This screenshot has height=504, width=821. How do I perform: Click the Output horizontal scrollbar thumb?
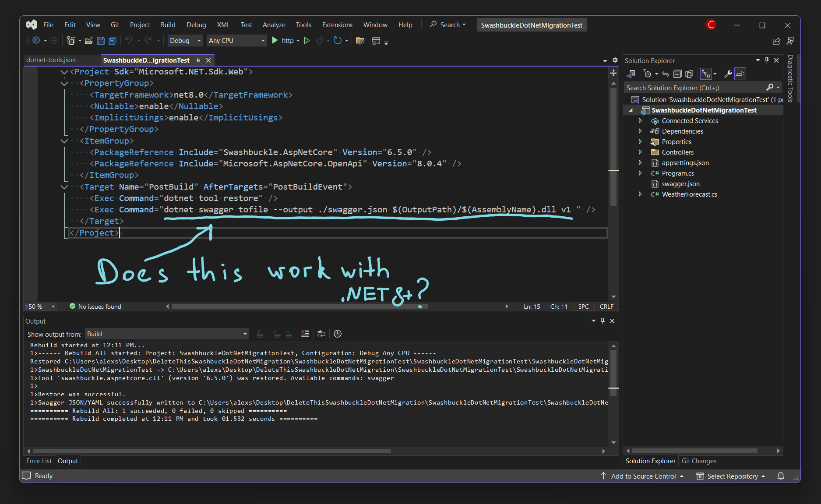[x=211, y=451]
